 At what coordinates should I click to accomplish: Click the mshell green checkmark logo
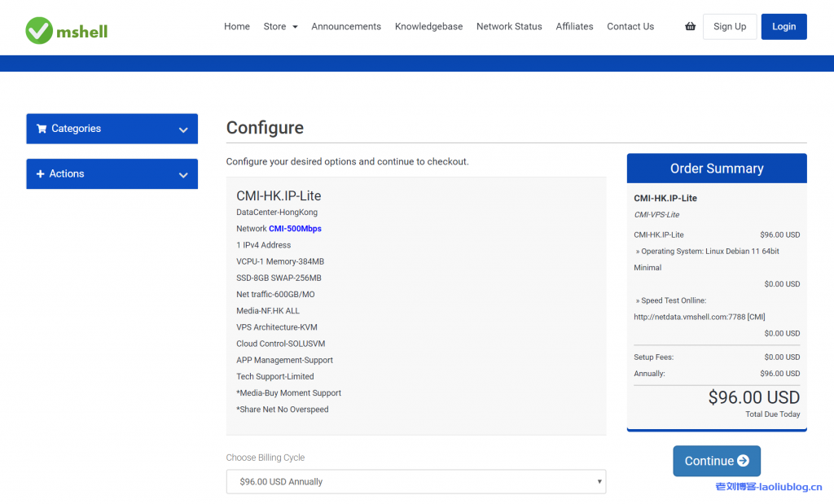38,30
